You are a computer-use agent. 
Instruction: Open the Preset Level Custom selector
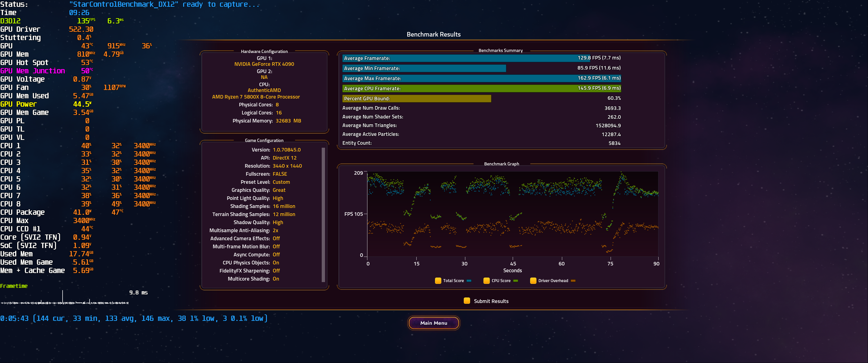click(x=281, y=182)
